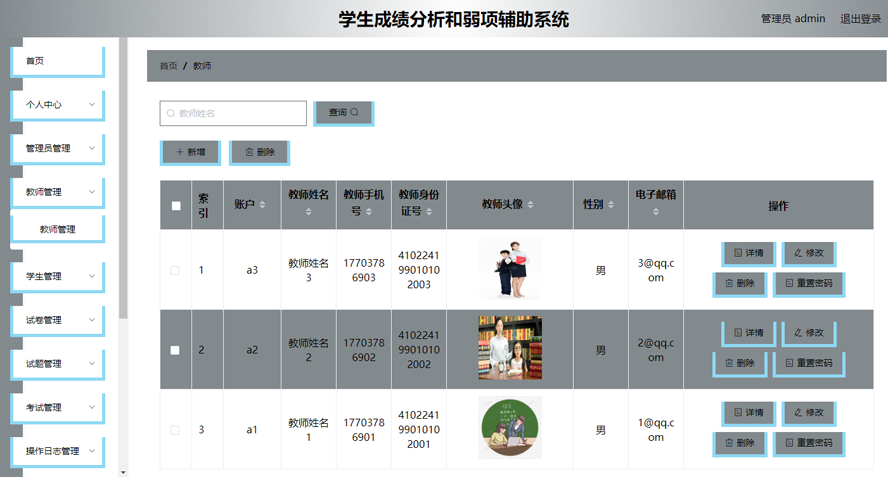Collapse the 教师管理 parent menu chevron

tap(92, 191)
